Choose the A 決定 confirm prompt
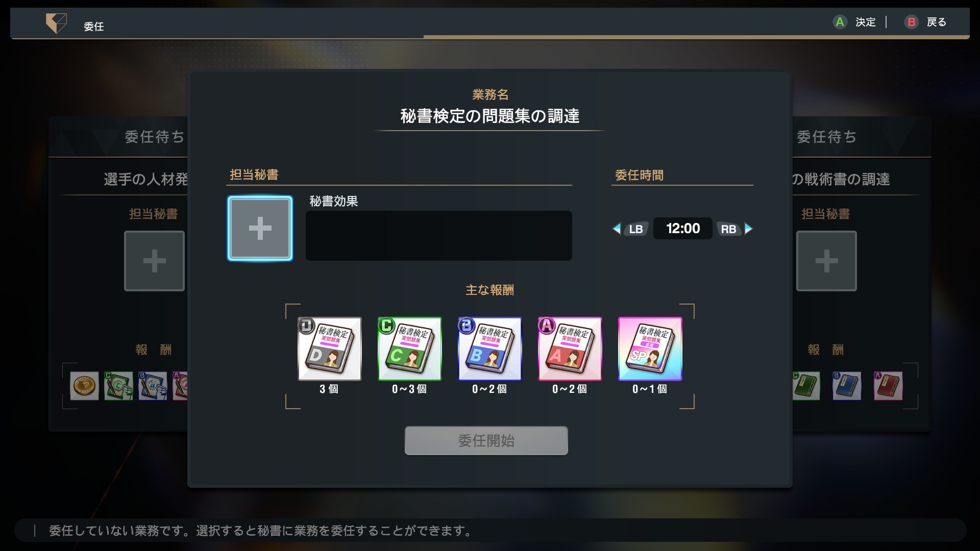 coord(854,22)
